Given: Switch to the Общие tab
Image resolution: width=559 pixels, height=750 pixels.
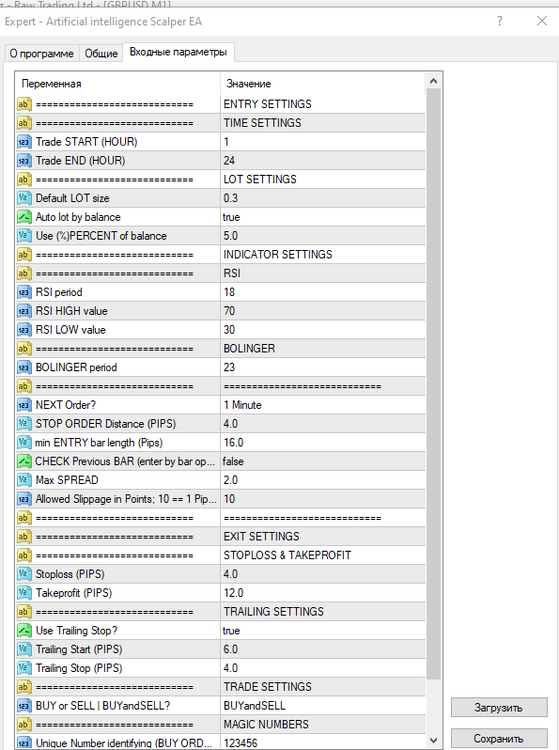Looking at the screenshot, I should tap(101, 53).
